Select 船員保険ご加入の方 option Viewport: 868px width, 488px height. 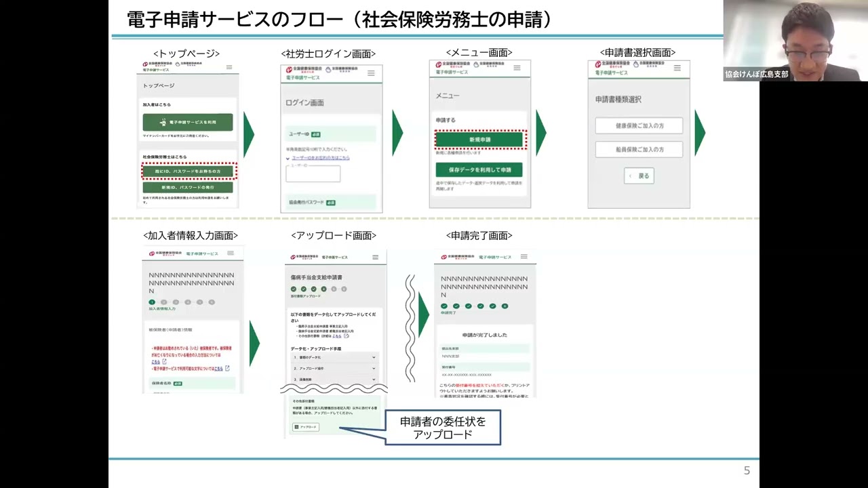tap(639, 149)
